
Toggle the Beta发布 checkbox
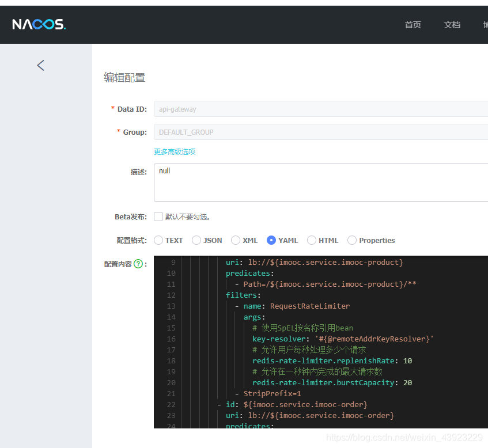click(x=158, y=217)
